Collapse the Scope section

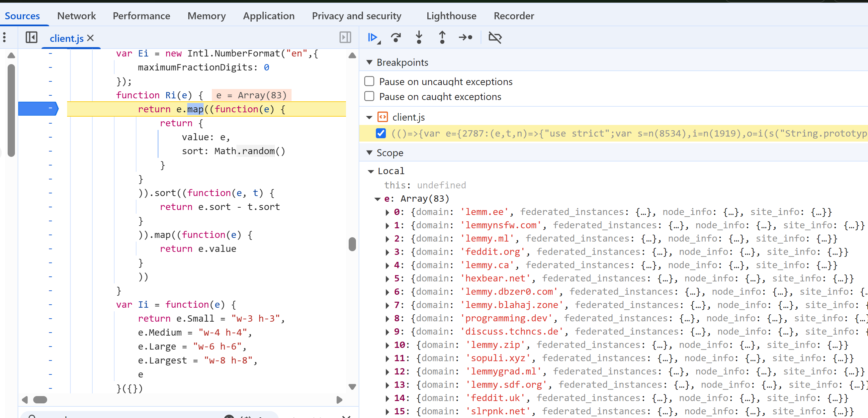(369, 153)
